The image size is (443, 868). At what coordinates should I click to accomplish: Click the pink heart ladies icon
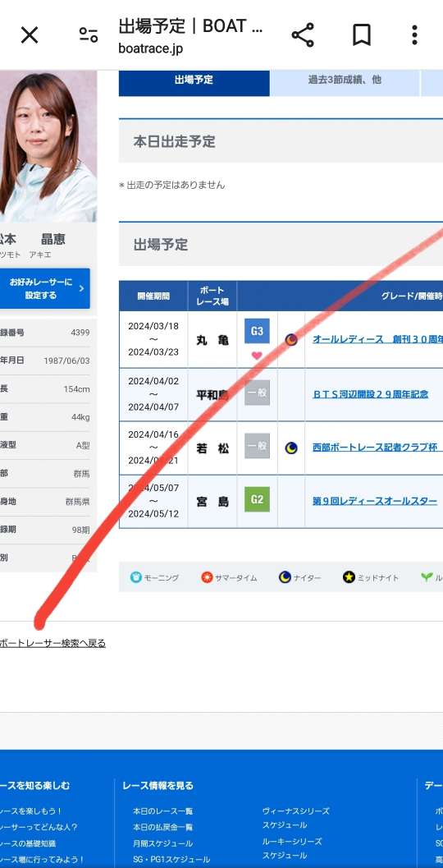click(257, 356)
